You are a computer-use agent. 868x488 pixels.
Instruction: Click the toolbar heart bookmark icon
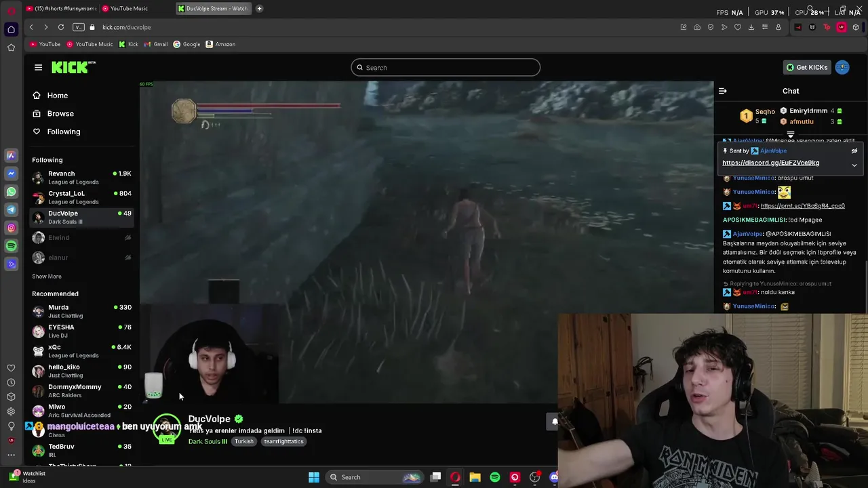coord(738,27)
